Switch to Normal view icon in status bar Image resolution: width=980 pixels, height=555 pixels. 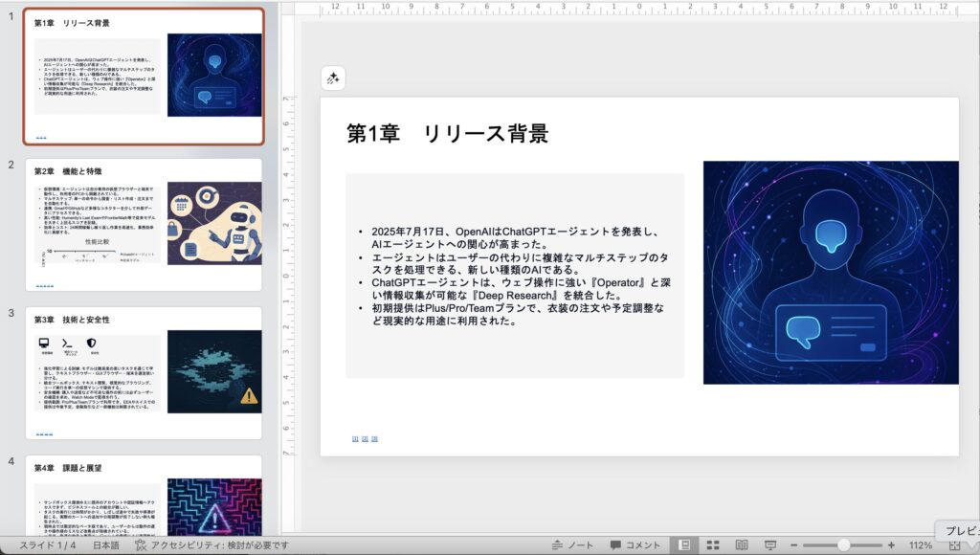pyautogui.click(x=684, y=545)
